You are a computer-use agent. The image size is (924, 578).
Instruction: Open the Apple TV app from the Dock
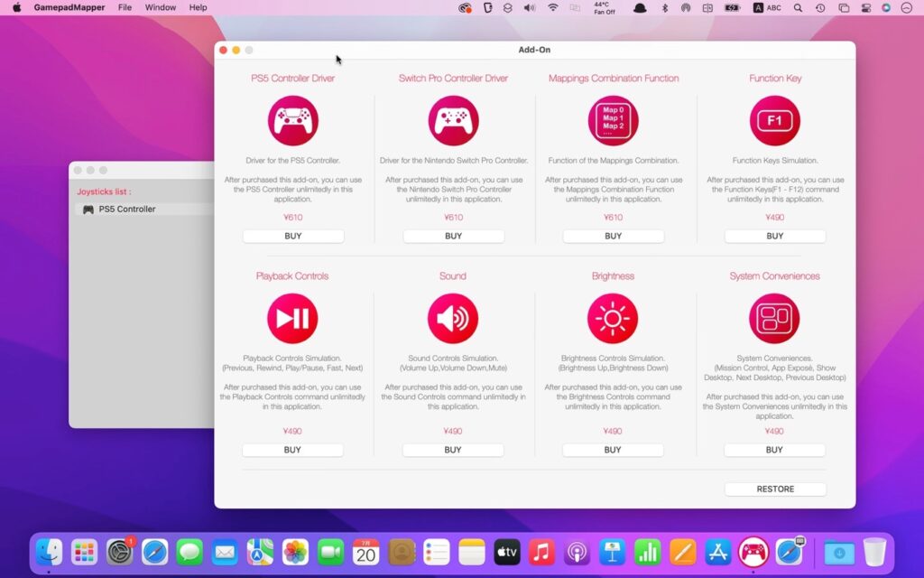click(506, 552)
